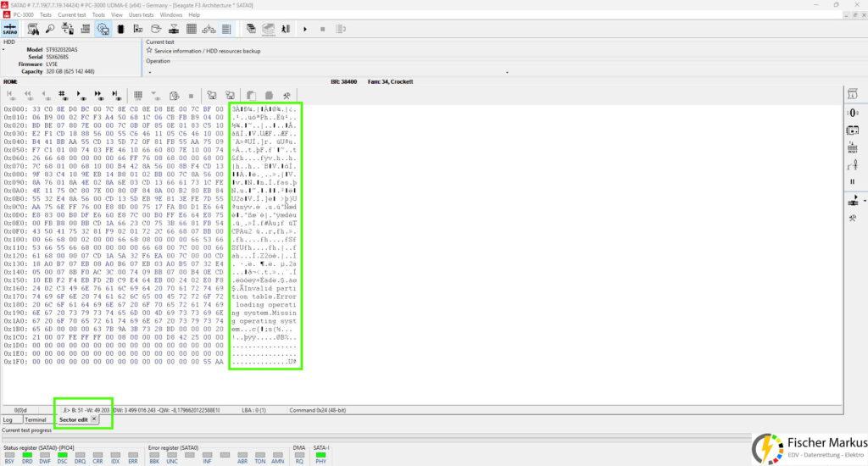Close the Sector edit tab

(x=94, y=419)
